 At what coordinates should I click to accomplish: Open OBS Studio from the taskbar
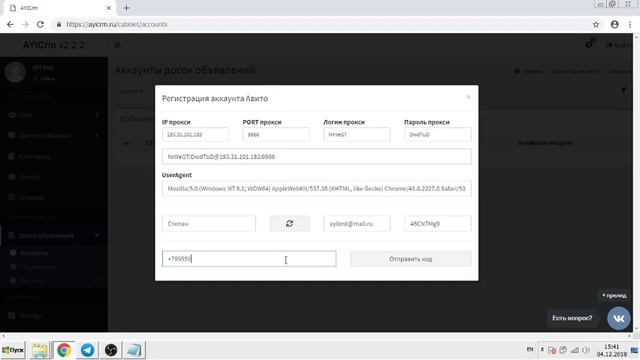(x=111, y=350)
